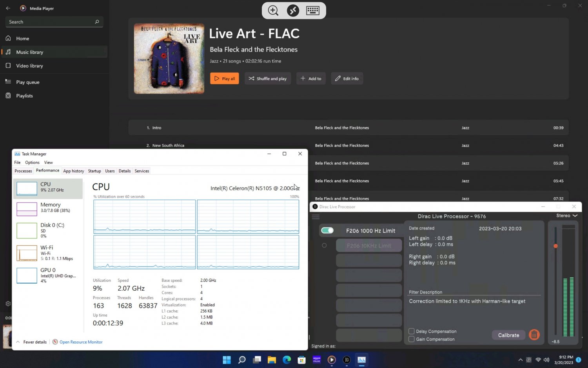Screen dimensions: 588x368
Task: Switch to the Processes tab
Action: coord(23,171)
